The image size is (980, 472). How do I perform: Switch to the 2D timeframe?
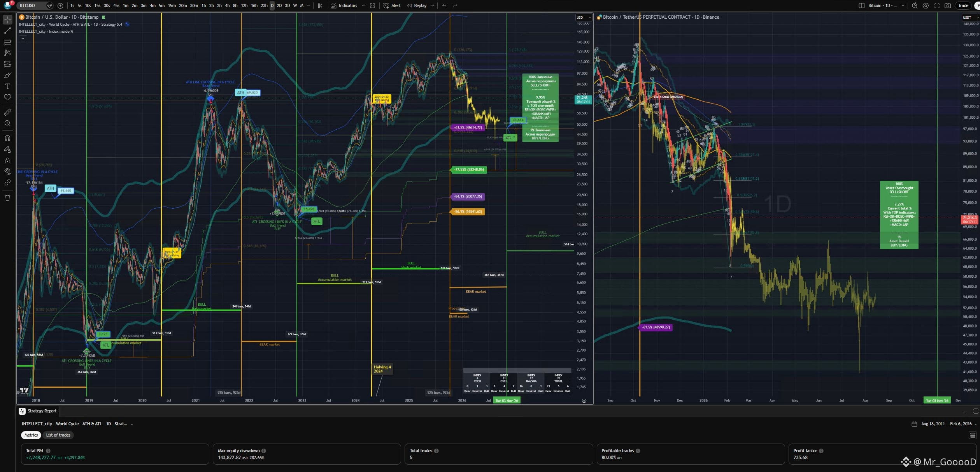click(x=279, y=5)
